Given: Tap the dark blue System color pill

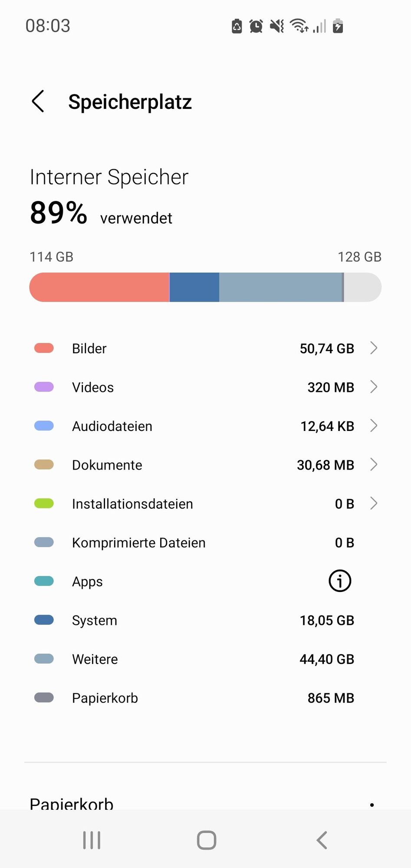Looking at the screenshot, I should pyautogui.click(x=44, y=620).
